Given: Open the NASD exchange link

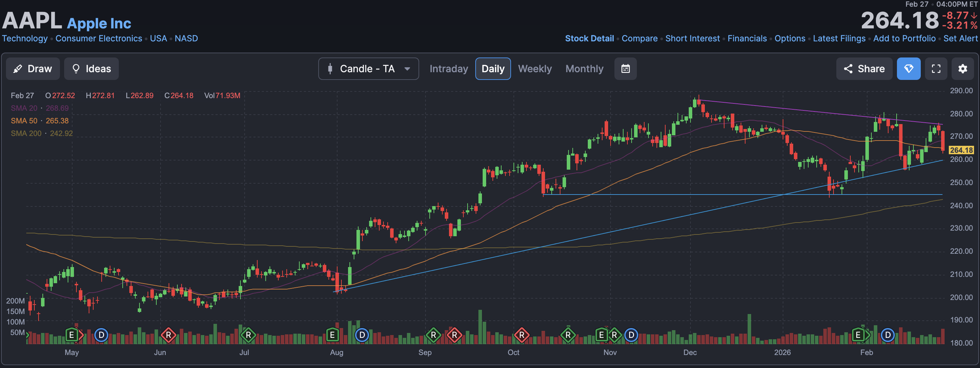Looking at the screenshot, I should [x=186, y=39].
